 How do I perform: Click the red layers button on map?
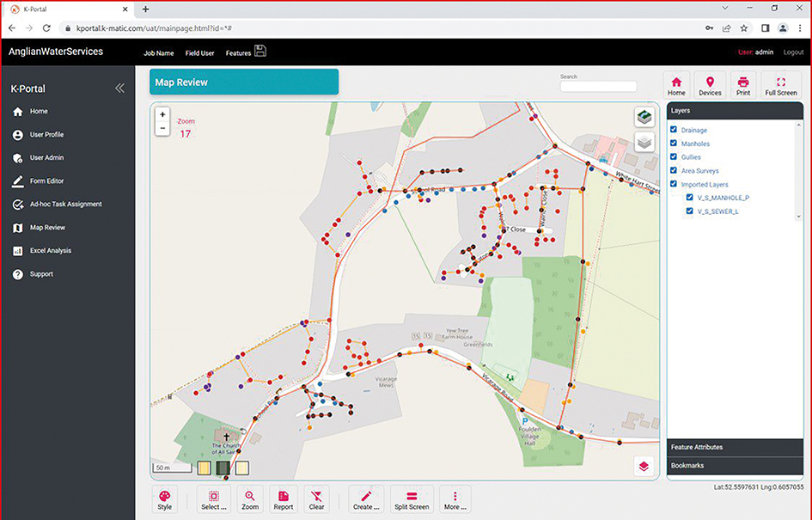coord(644,466)
